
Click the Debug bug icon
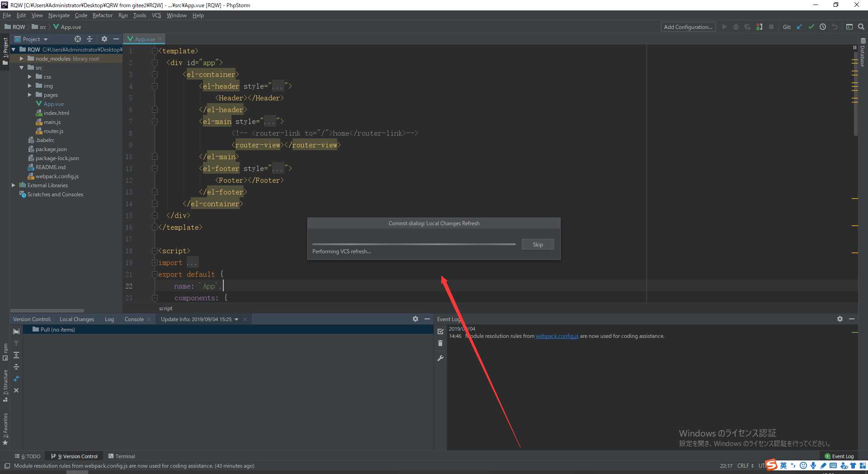(x=736, y=27)
